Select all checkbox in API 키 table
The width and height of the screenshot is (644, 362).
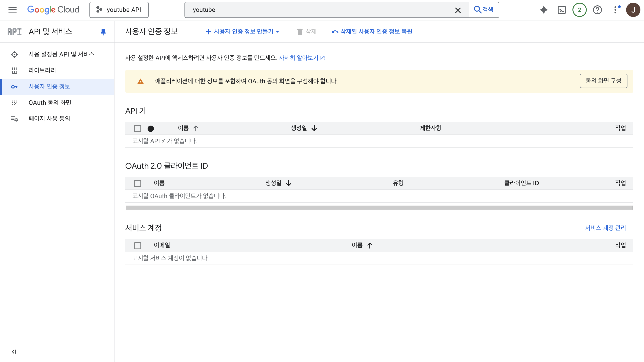[x=138, y=128]
